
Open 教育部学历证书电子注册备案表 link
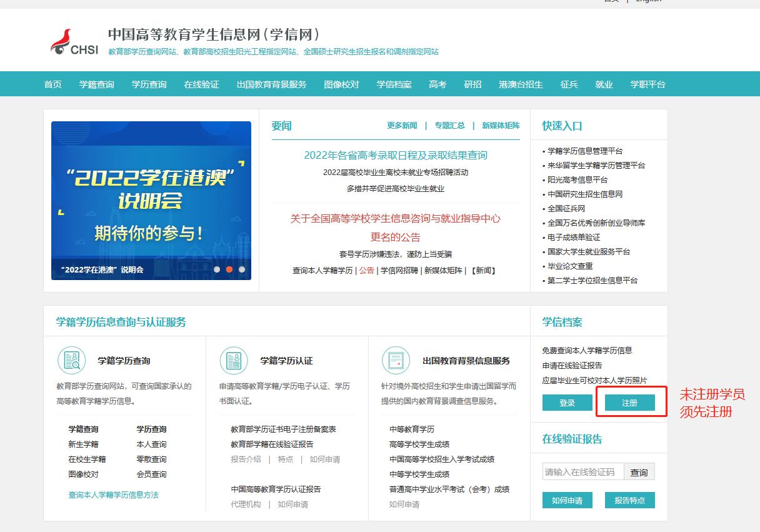click(x=283, y=429)
